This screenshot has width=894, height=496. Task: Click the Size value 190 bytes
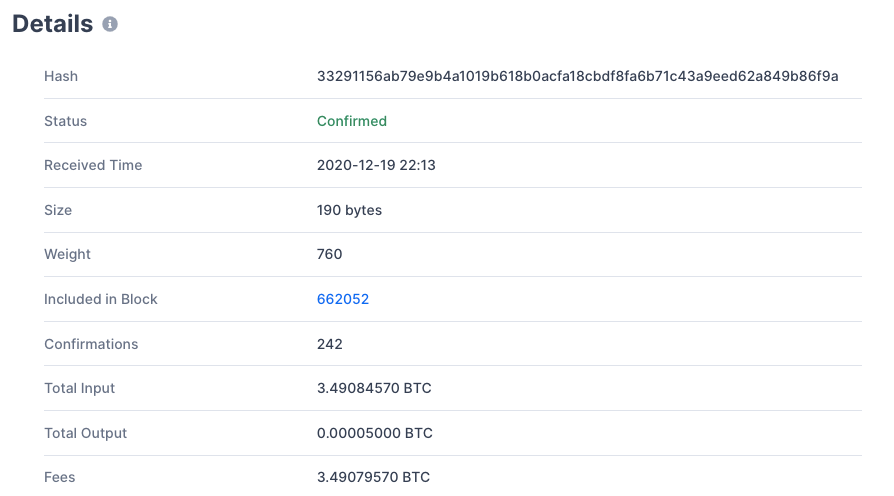pos(350,210)
